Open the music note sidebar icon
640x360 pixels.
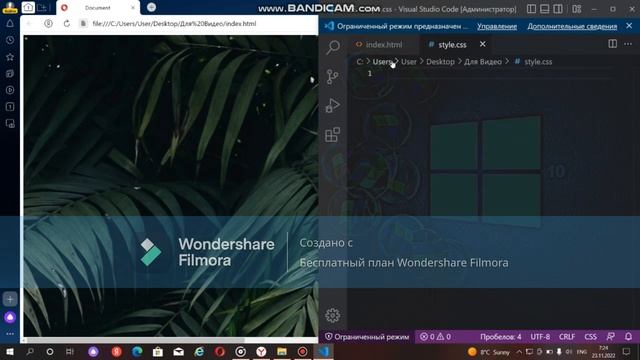pyautogui.click(x=10, y=73)
